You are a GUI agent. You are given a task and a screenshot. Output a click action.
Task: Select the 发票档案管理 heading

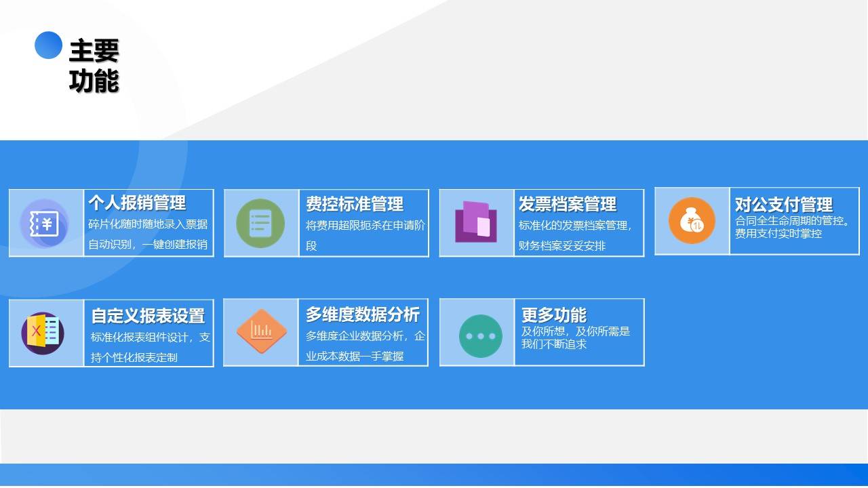(568, 204)
